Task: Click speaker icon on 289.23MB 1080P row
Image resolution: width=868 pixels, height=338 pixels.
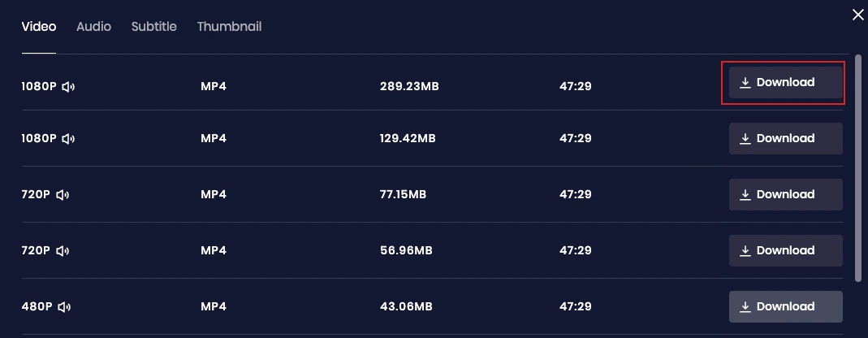Action: pos(68,83)
